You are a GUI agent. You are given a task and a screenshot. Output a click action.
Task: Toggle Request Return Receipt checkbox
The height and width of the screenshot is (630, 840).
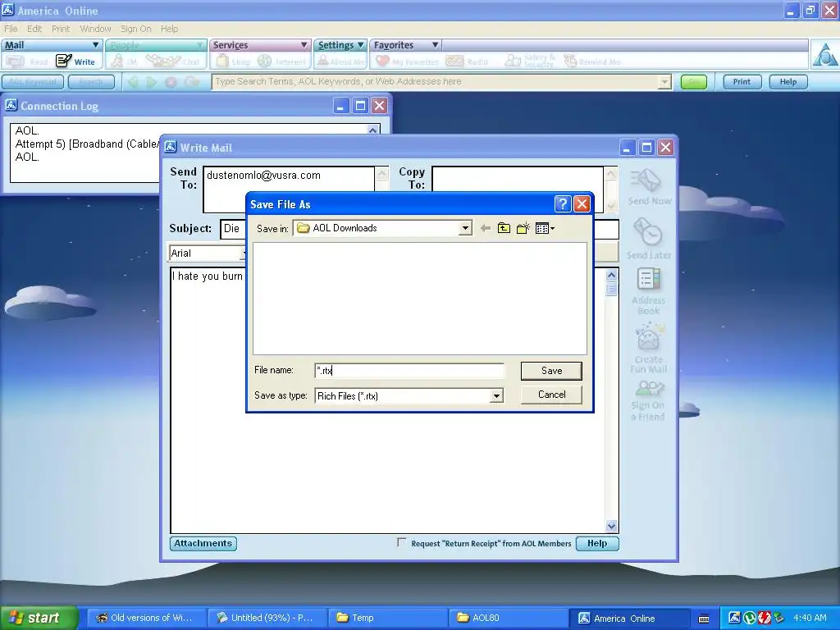tap(401, 542)
